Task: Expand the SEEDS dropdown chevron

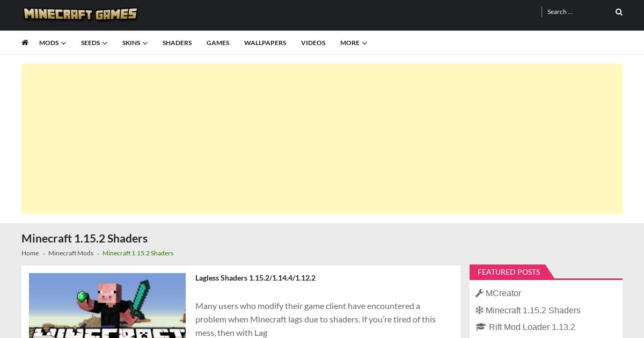Action: (105, 43)
